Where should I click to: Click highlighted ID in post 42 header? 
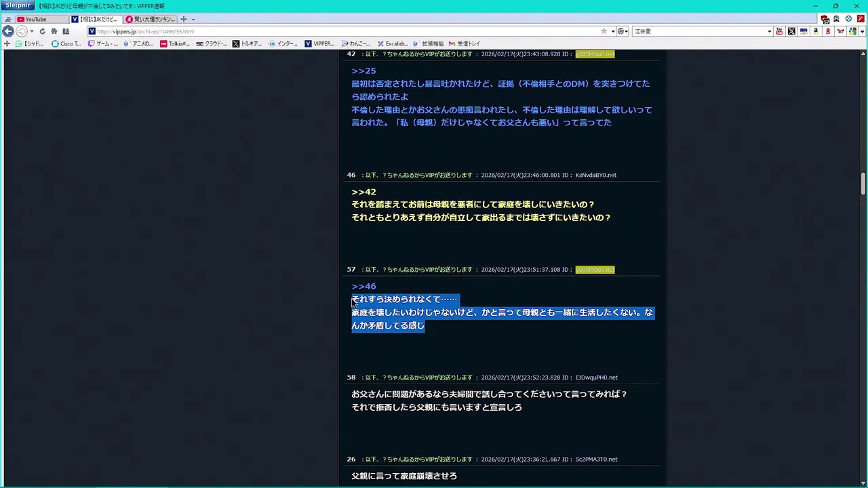coord(595,54)
